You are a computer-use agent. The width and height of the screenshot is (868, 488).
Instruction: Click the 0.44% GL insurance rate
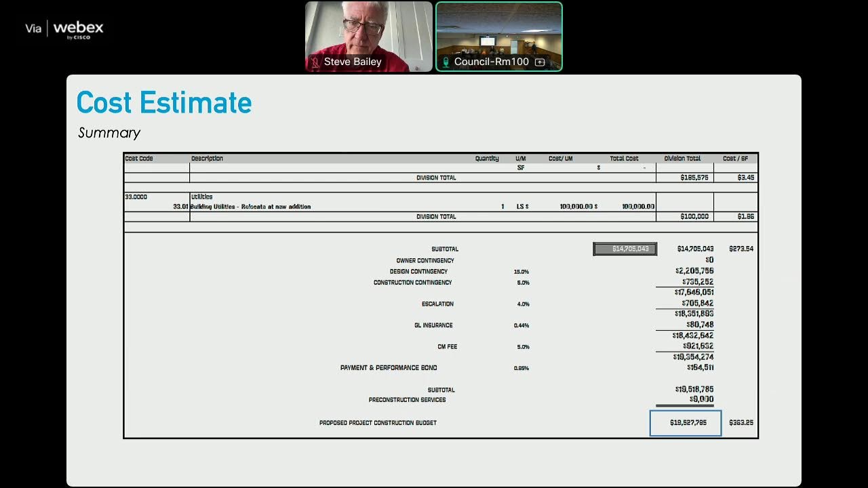pyautogui.click(x=521, y=325)
